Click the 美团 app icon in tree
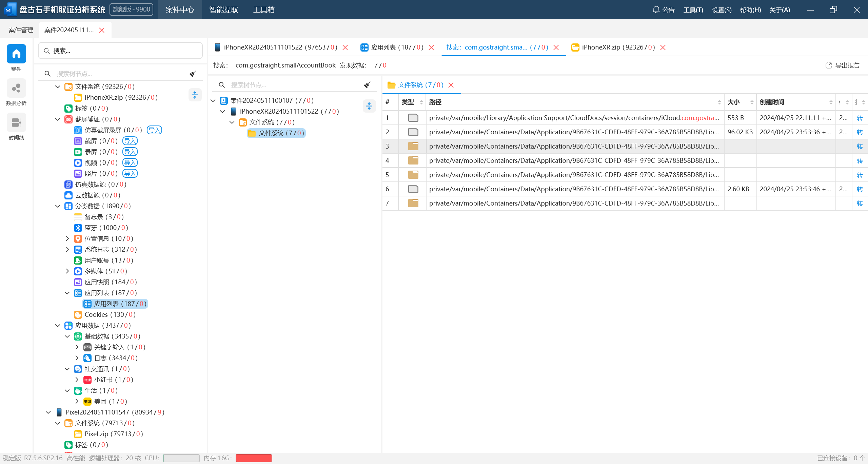Viewport: 868px width, 464px height. coord(87,402)
